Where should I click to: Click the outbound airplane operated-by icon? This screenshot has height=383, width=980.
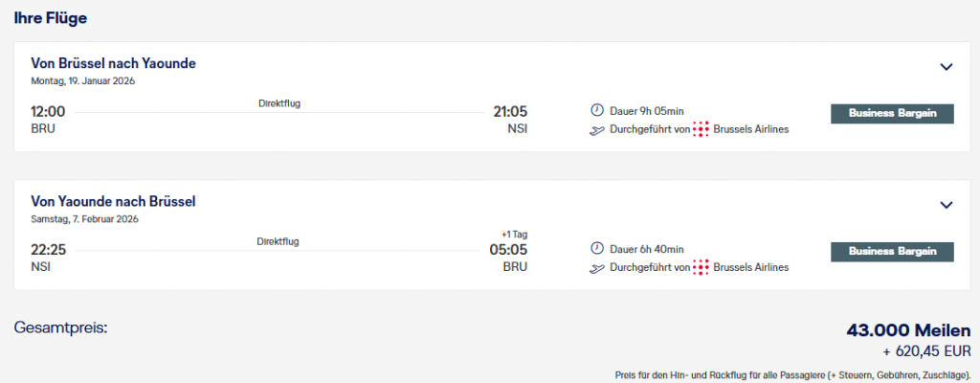(x=598, y=129)
